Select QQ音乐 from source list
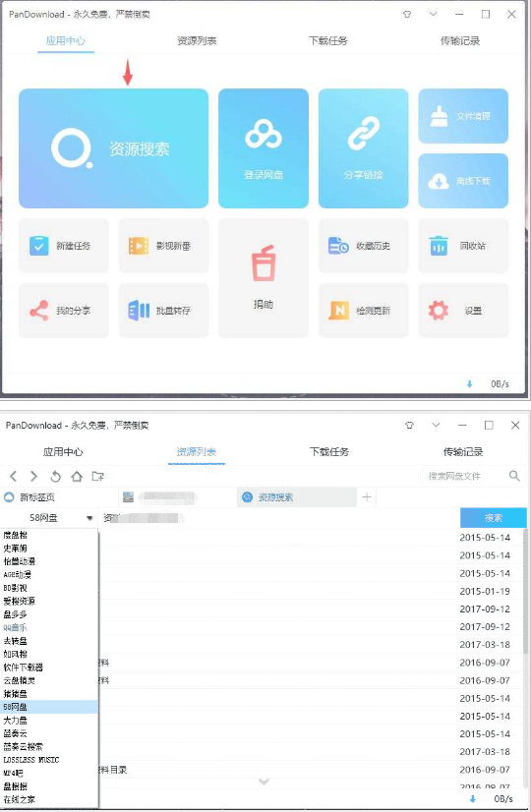The image size is (531, 812). (x=49, y=627)
